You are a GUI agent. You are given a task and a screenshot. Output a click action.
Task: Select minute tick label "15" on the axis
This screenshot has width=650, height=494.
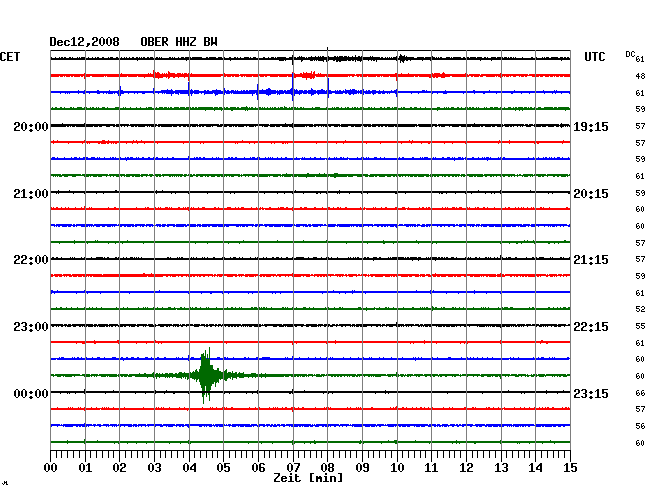coord(570,467)
